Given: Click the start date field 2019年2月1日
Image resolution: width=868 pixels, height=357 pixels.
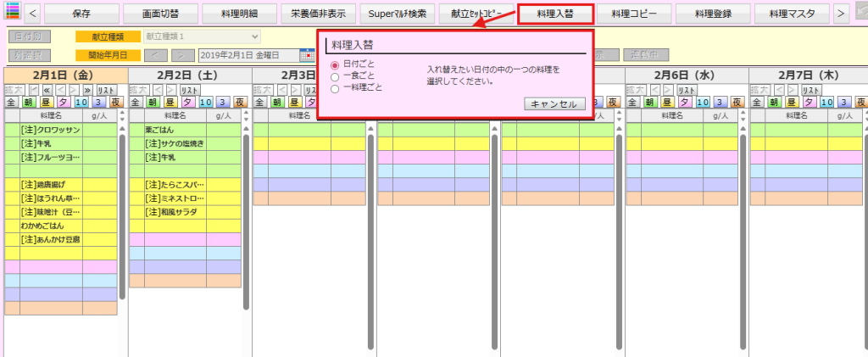Looking at the screenshot, I should [x=249, y=56].
